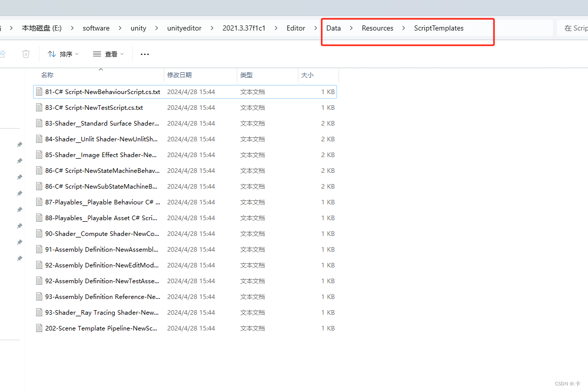Image resolution: width=588 pixels, height=391 pixels.
Task: Click document icon of 92-Assembly Definition-NewTestAsse
Action: coord(39,281)
